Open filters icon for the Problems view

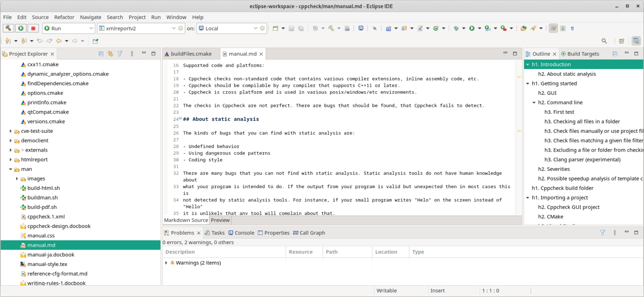pos(602,232)
